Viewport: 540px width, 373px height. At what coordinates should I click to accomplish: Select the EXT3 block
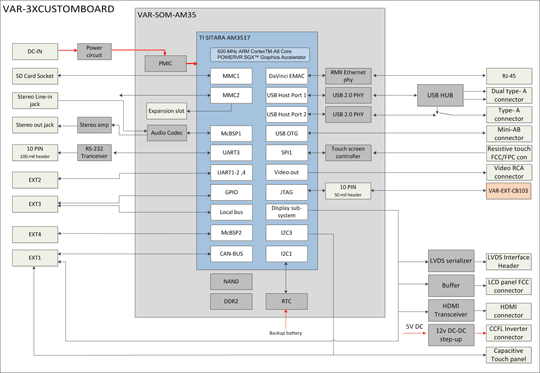[35, 204]
